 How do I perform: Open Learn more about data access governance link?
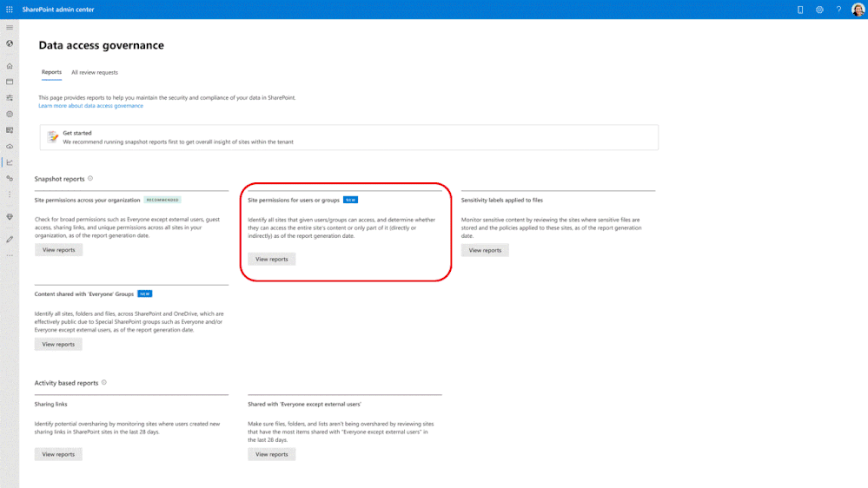tap(90, 106)
